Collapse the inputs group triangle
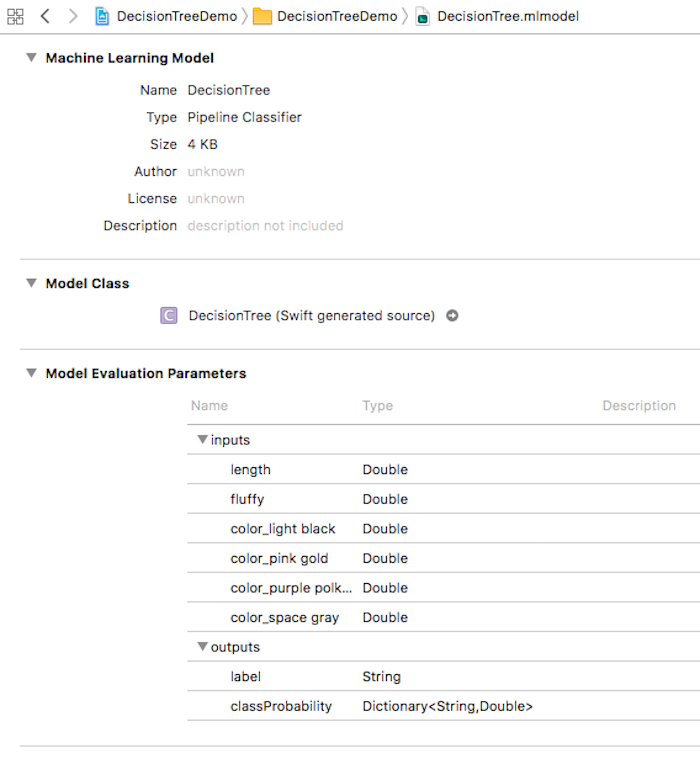Viewport: 700px width, 759px height. click(x=202, y=439)
